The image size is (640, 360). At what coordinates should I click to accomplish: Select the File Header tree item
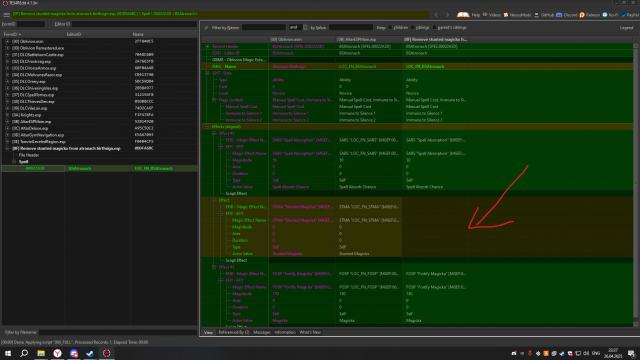pos(29,155)
